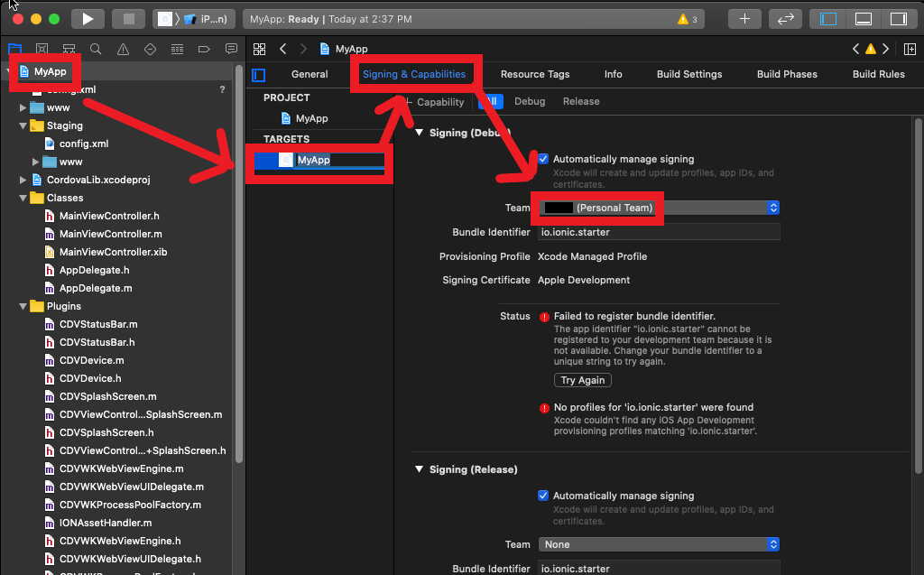Click the navigator vertical scrollbar

coord(238,265)
